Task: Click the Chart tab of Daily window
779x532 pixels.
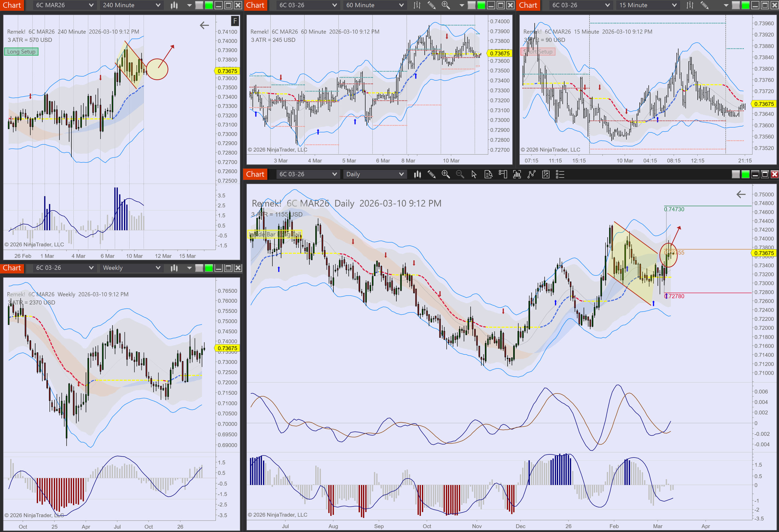Action: click(x=255, y=174)
